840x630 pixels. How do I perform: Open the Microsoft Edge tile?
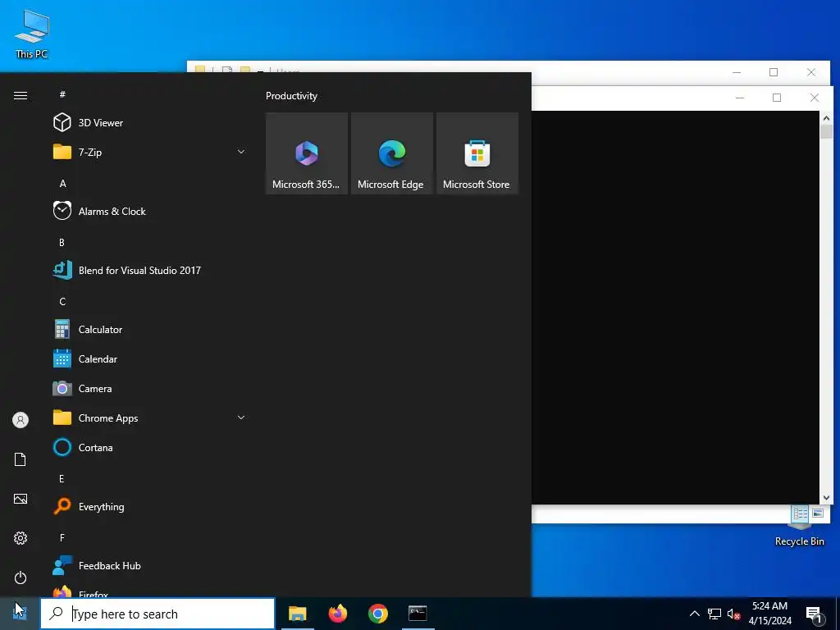391,153
